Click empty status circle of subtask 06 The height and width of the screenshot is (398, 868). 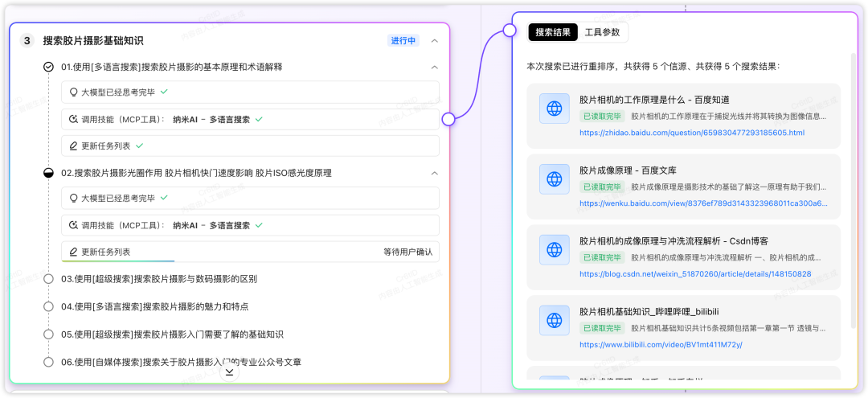click(49, 362)
